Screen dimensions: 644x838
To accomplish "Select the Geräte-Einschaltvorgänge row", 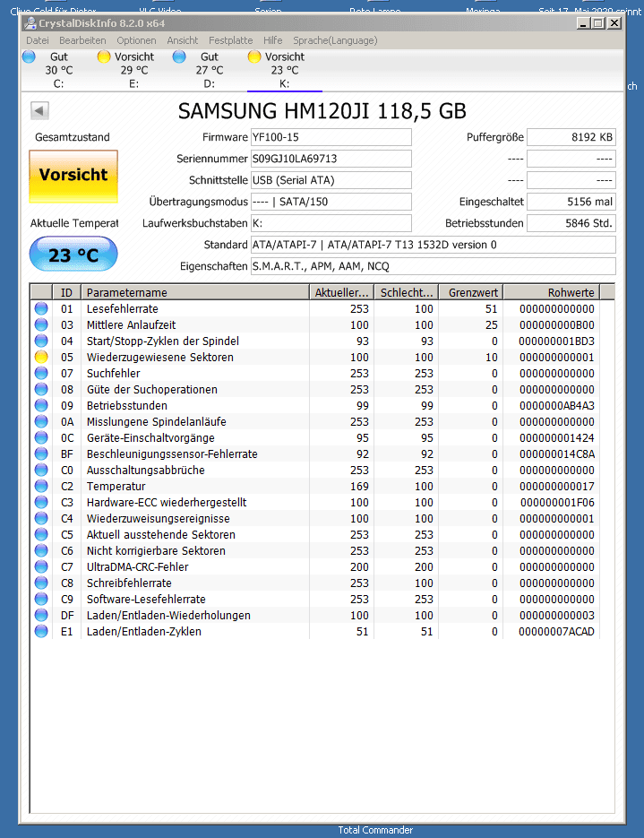I will click(315, 437).
